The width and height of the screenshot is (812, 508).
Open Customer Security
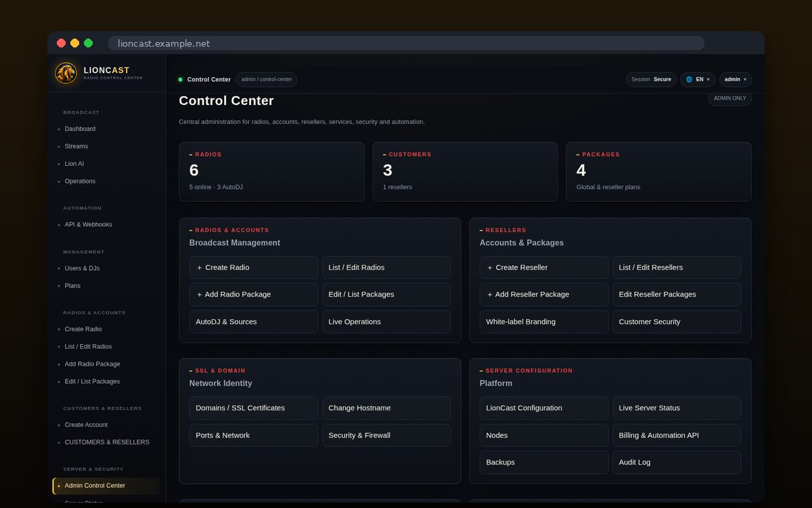[677, 322]
